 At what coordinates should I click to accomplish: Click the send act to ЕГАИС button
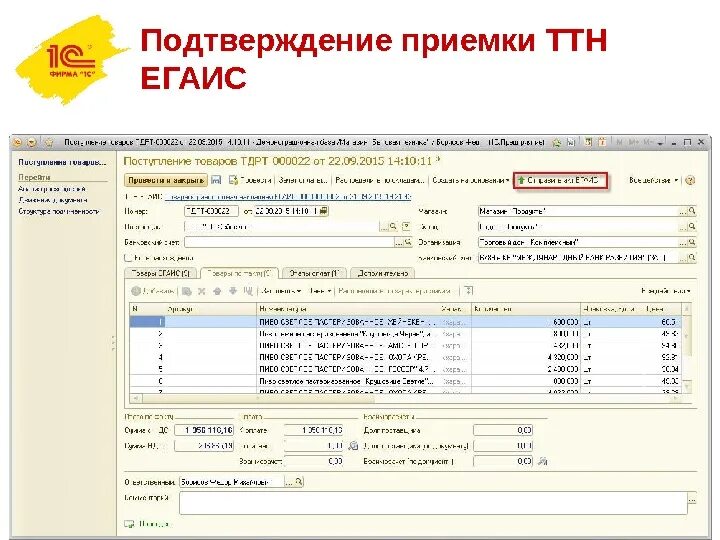pyautogui.click(x=560, y=180)
